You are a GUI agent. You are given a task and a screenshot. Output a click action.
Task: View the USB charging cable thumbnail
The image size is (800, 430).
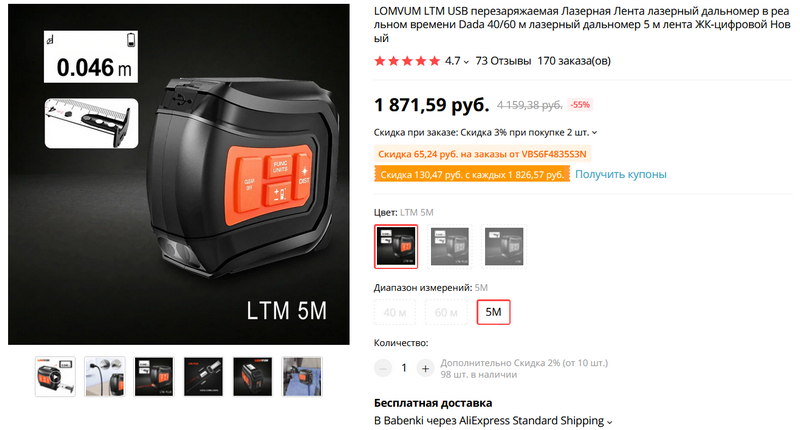point(105,377)
